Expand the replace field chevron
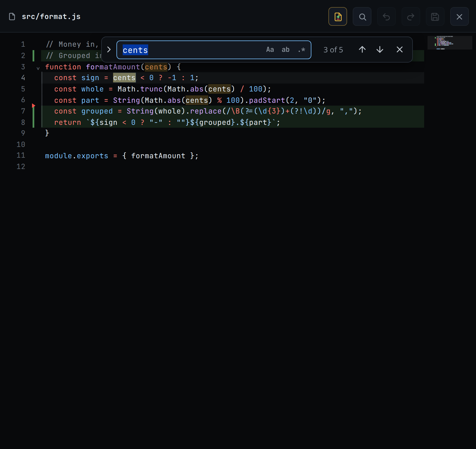 109,50
